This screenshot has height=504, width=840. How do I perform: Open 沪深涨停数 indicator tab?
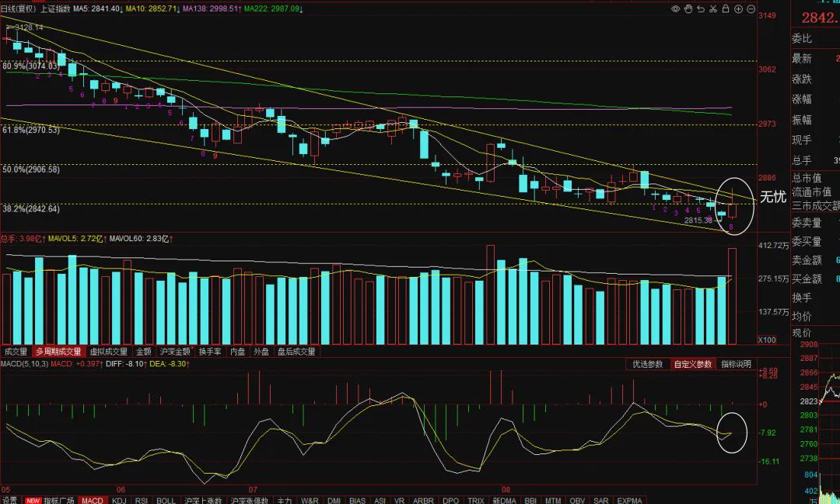point(250,500)
